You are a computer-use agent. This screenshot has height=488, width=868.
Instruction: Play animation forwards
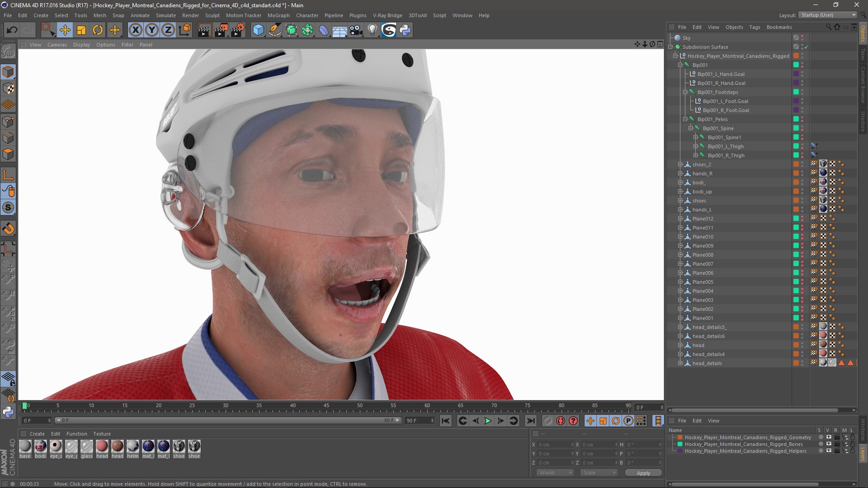point(488,421)
